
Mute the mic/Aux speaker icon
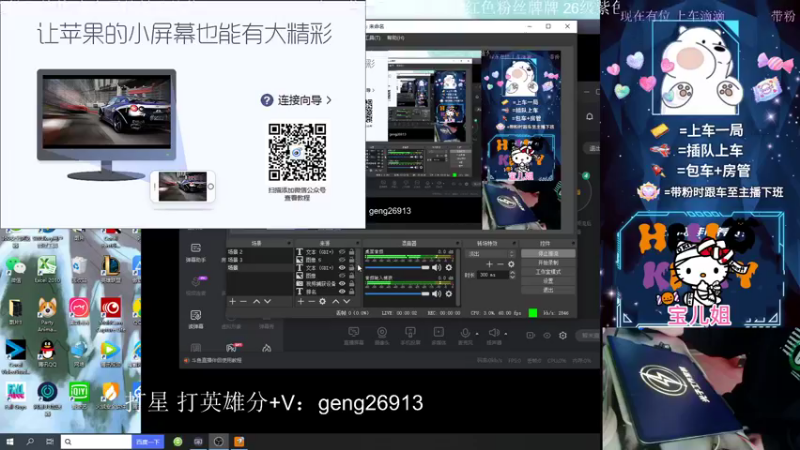(x=437, y=293)
